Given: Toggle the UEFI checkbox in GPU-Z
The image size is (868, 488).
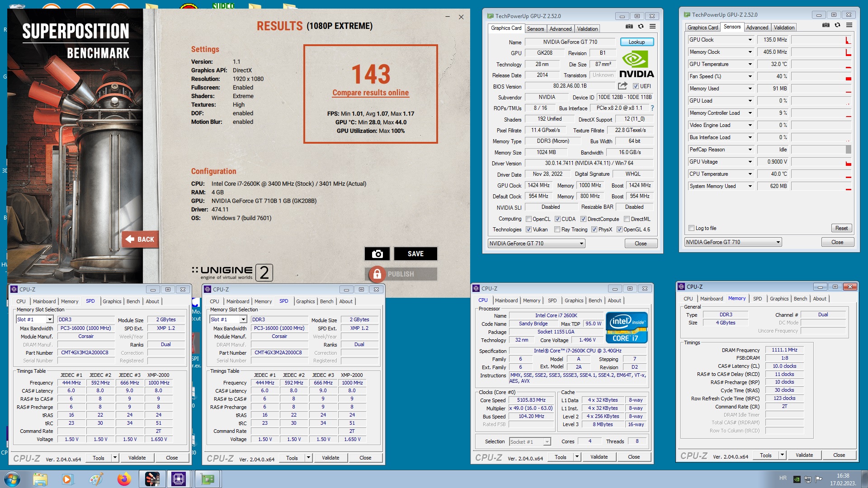Looking at the screenshot, I should [636, 86].
